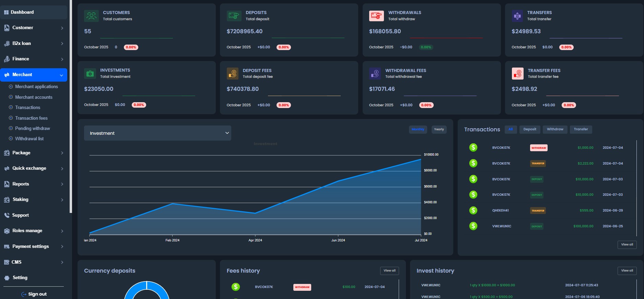This screenshot has width=644, height=299.
Task: Switch chart to Yearly view
Action: point(439,129)
